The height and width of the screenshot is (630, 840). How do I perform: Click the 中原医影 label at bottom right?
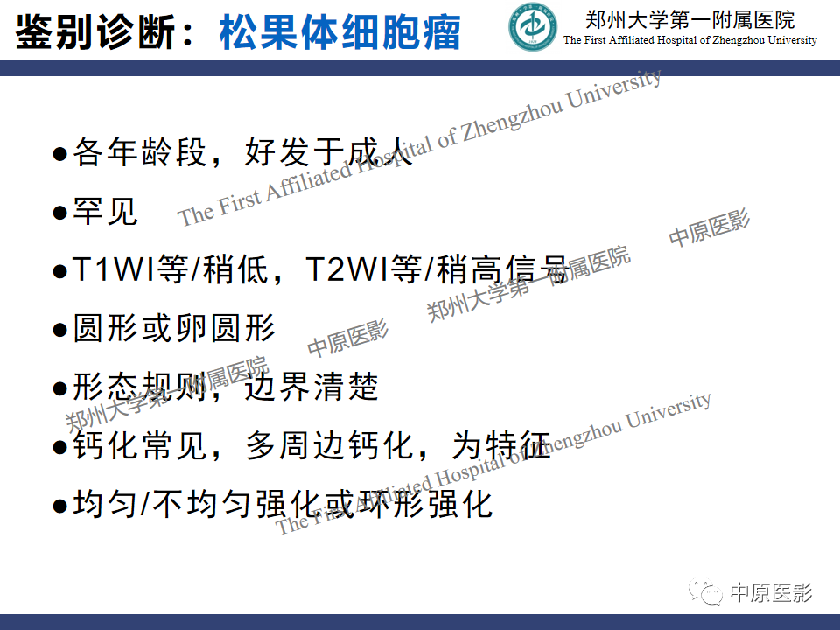point(771,592)
